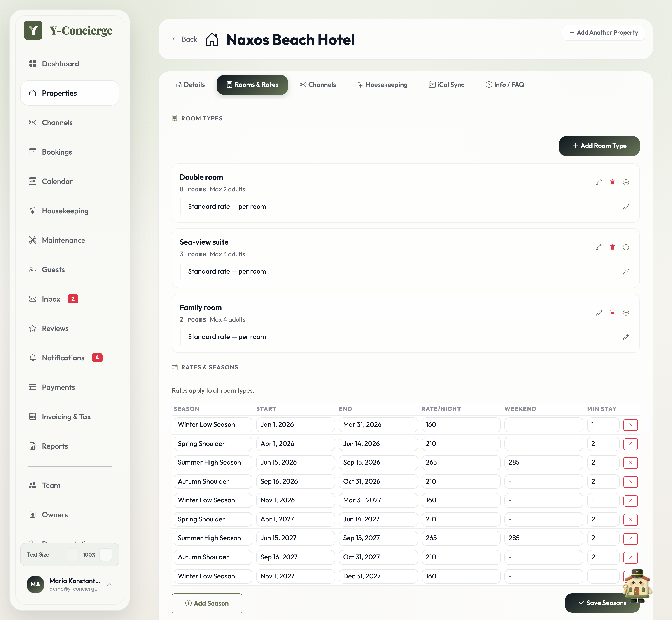This screenshot has height=620, width=672.
Task: Click plus circle icon on Sea-view suite
Action: (626, 247)
